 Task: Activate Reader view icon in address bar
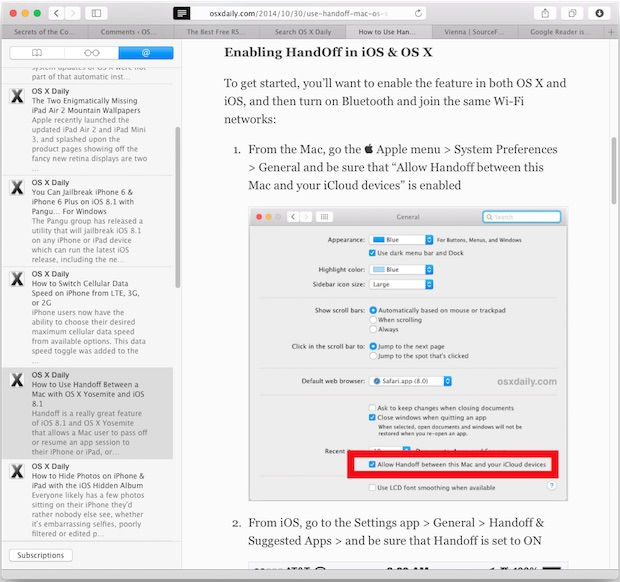pyautogui.click(x=181, y=13)
